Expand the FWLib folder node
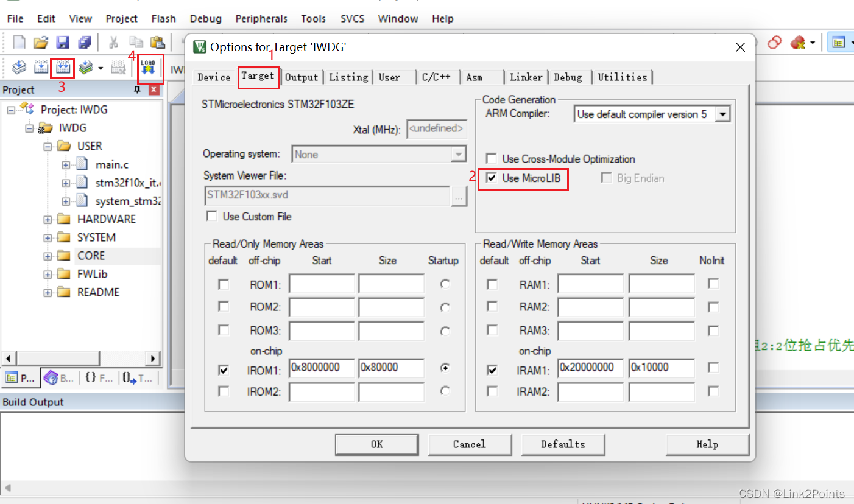This screenshot has height=504, width=854. pos(48,274)
